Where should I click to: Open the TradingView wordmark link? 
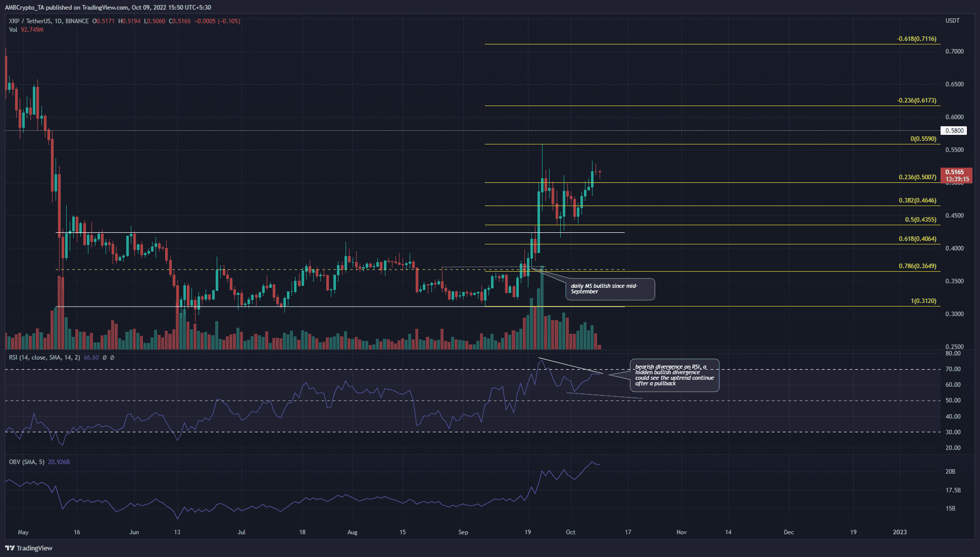click(34, 548)
